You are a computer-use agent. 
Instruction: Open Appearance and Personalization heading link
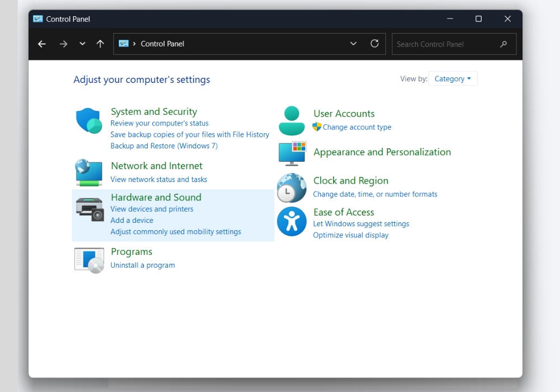pyautogui.click(x=382, y=152)
